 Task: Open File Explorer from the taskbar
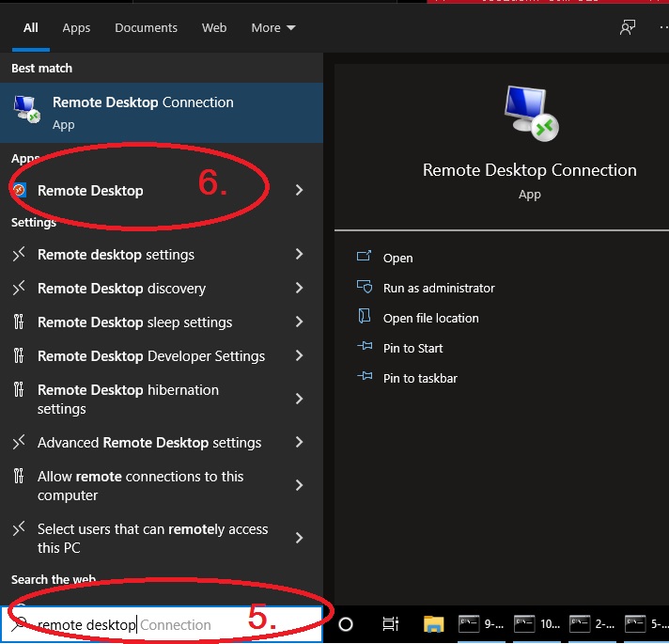pos(433,624)
